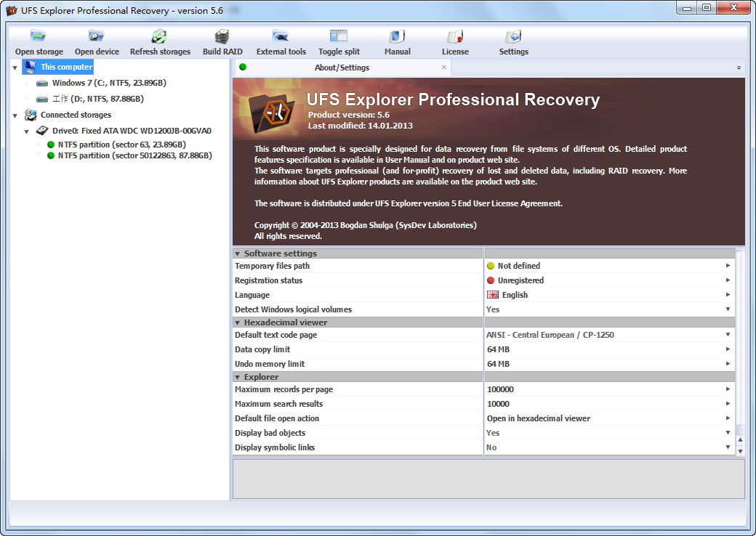Click the 64 MB Data copy limit value
This screenshot has width=756, height=536.
[498, 349]
